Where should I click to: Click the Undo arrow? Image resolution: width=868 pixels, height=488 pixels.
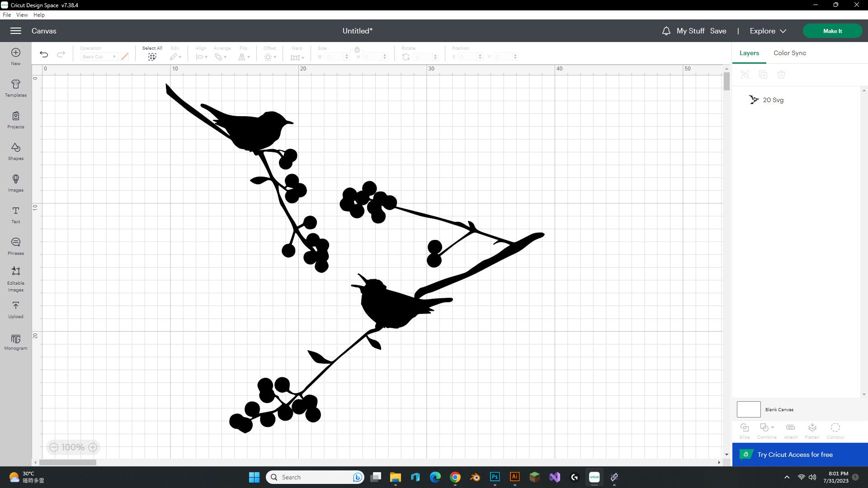pyautogui.click(x=43, y=54)
